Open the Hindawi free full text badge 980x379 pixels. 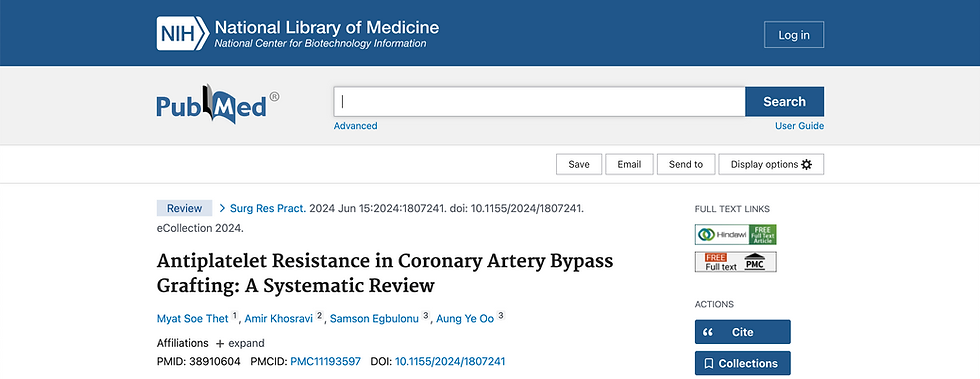tap(736, 235)
